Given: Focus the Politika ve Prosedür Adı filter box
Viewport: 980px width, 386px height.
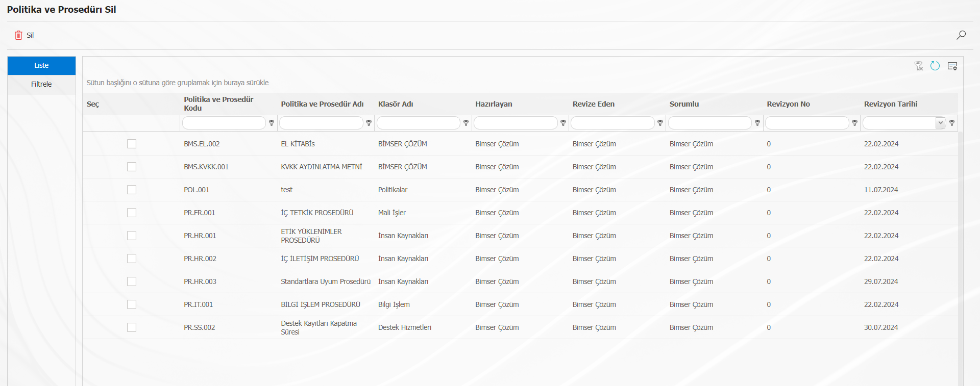Looking at the screenshot, I should pos(321,123).
